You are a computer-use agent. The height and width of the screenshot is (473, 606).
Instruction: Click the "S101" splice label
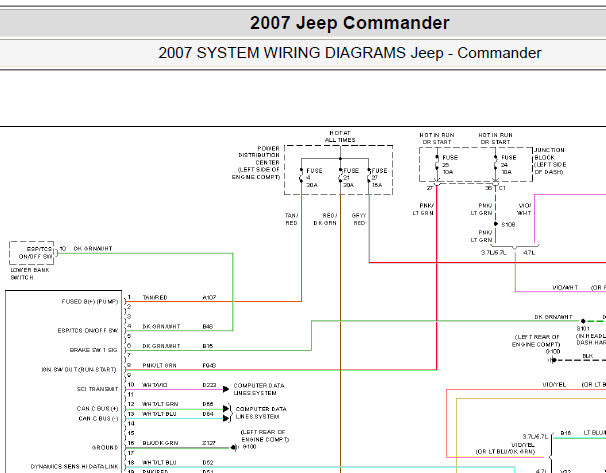(583, 328)
